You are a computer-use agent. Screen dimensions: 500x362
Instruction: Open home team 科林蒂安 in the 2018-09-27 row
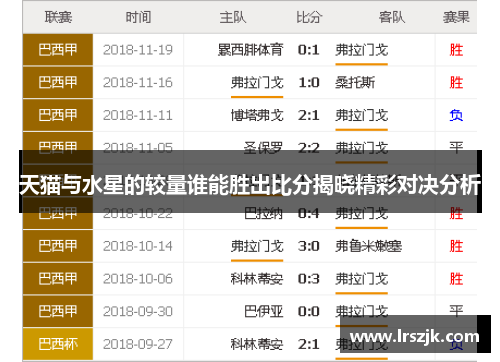click(257, 344)
